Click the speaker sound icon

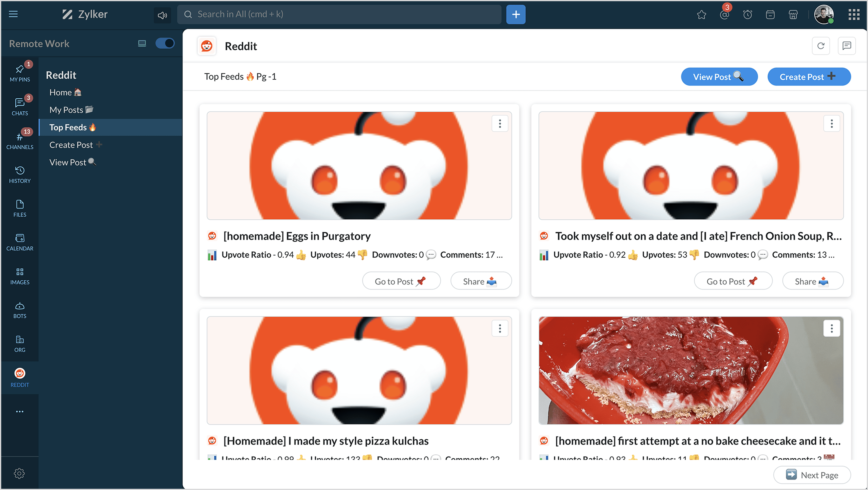click(162, 15)
